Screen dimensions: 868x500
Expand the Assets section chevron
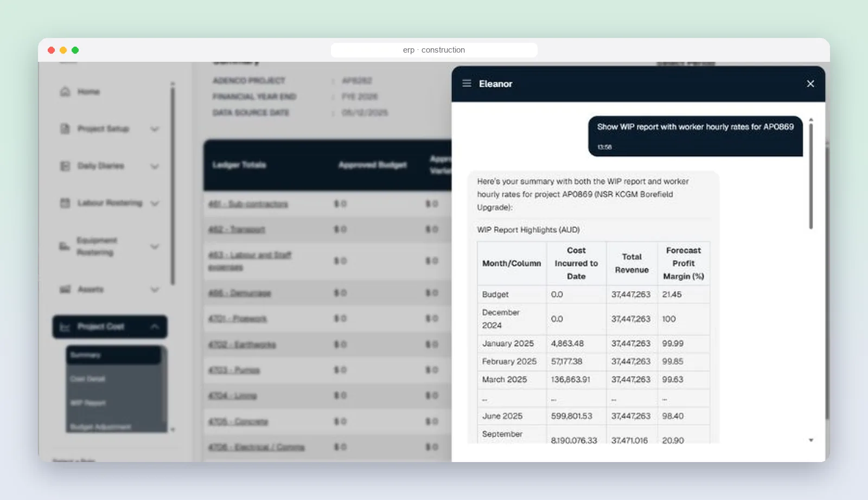coord(155,290)
